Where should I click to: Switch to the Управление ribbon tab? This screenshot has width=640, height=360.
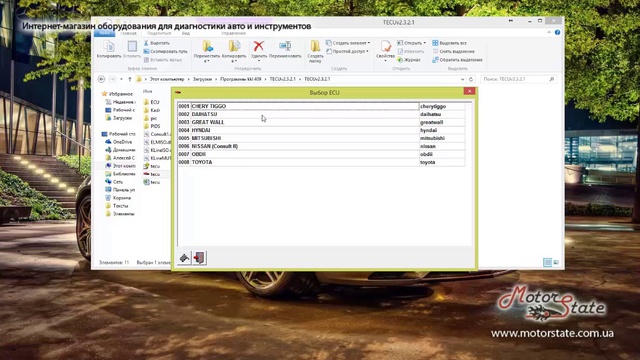click(233, 33)
